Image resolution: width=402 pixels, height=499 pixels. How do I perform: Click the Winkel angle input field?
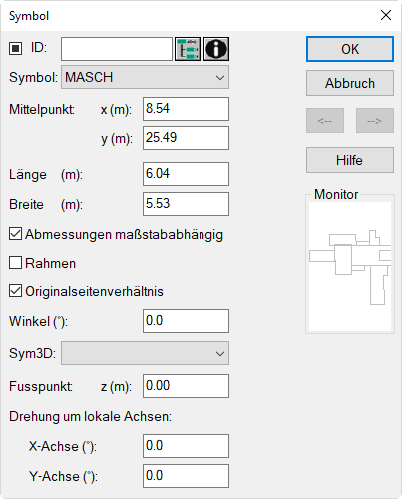tap(186, 321)
